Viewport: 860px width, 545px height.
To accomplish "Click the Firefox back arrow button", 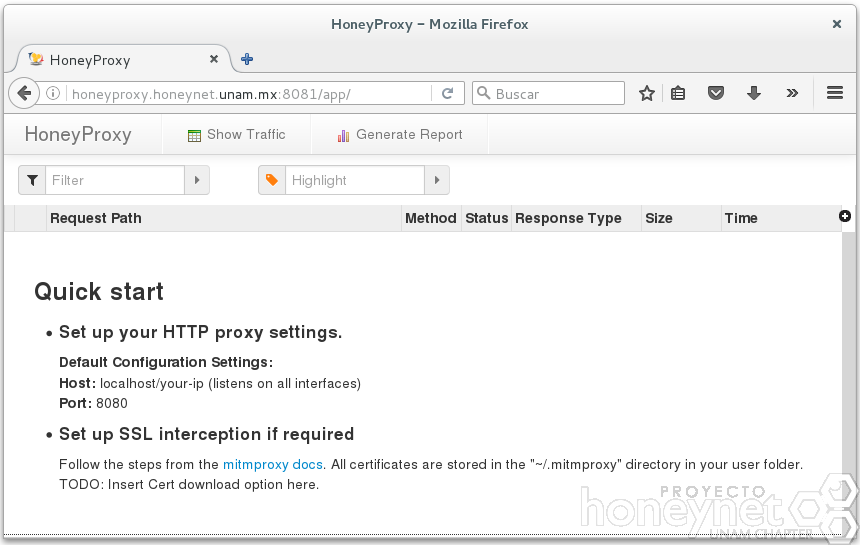I will (24, 93).
